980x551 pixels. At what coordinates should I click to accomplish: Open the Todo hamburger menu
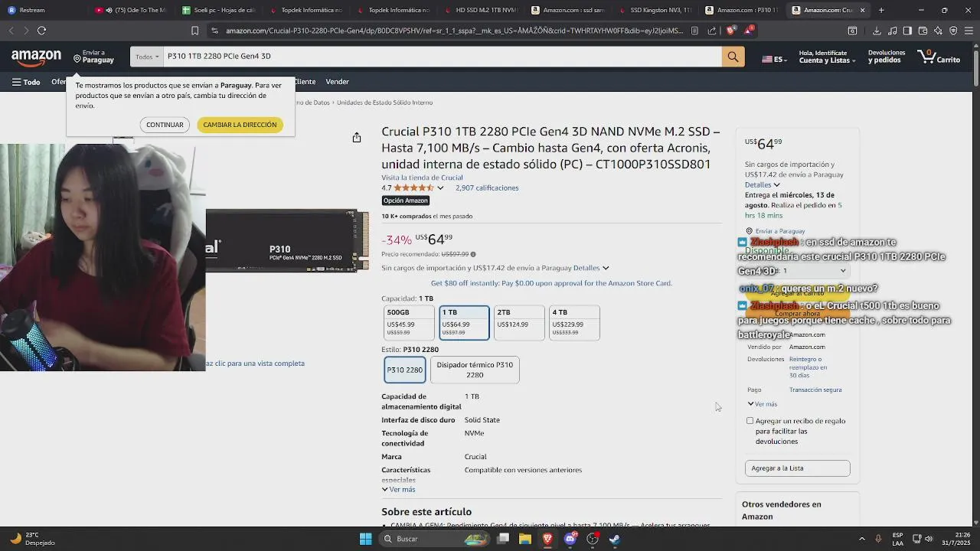click(x=26, y=82)
